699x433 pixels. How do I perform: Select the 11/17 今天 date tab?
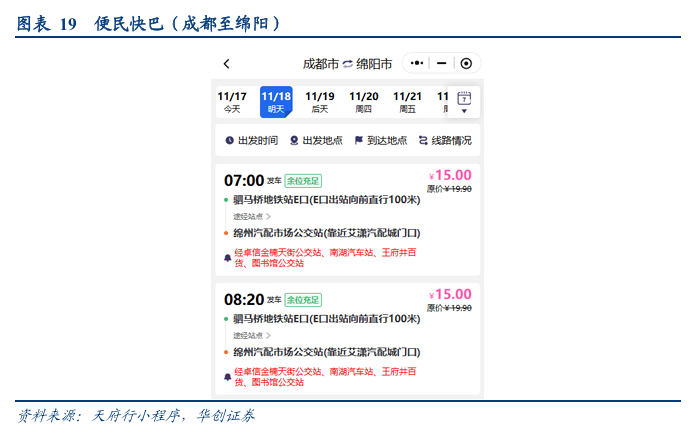(232, 102)
